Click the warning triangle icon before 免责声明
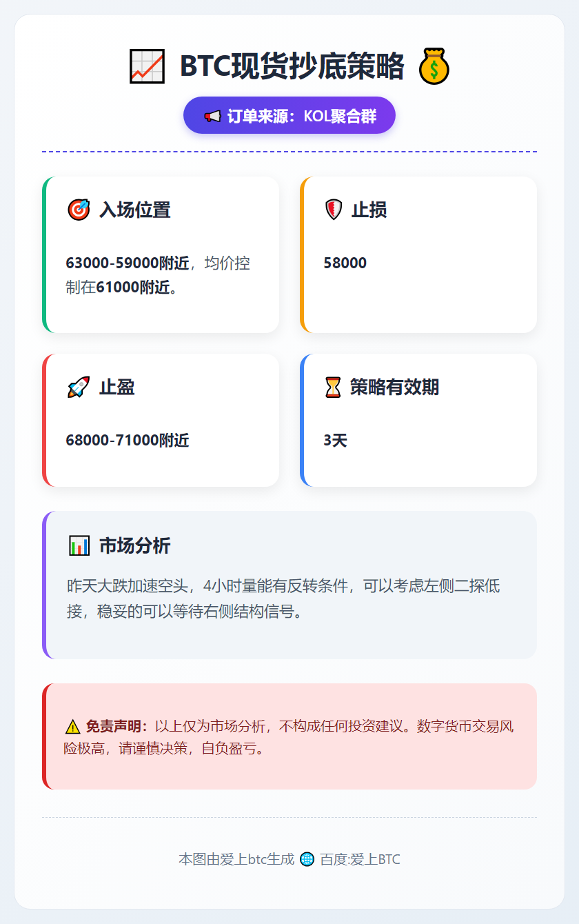The height and width of the screenshot is (924, 579). (x=73, y=726)
